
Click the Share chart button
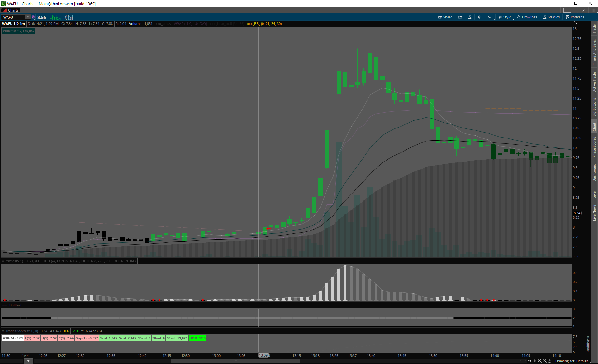(445, 17)
